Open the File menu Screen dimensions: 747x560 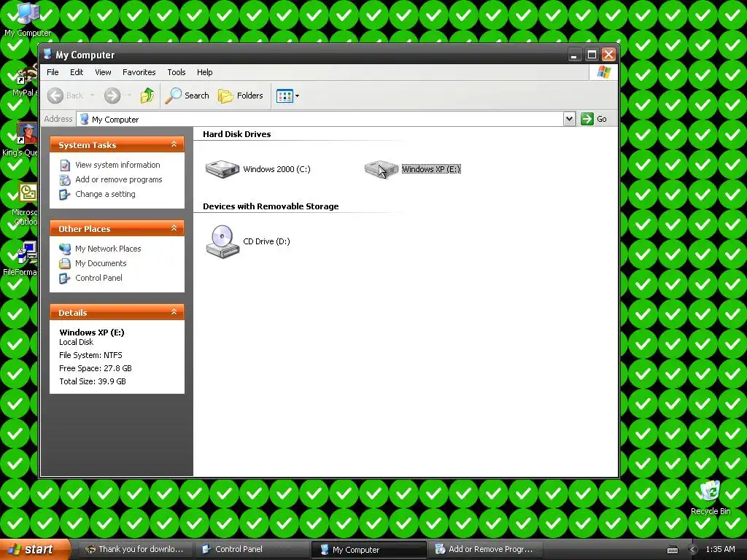coord(53,72)
